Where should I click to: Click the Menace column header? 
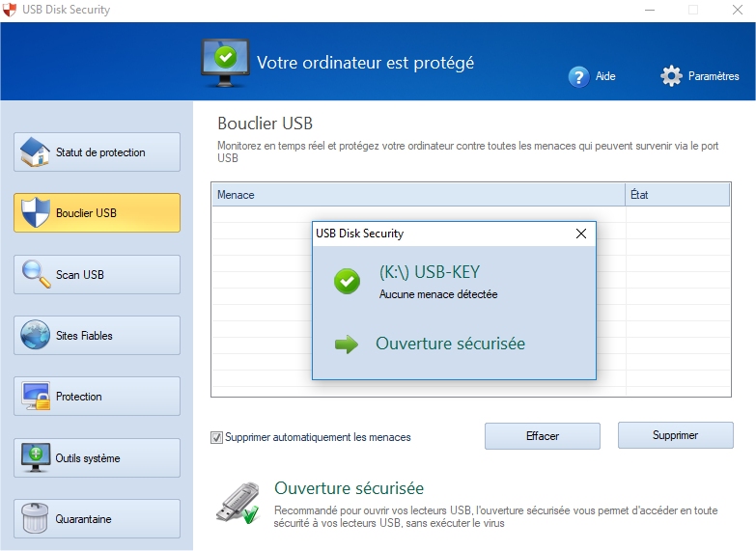(418, 195)
